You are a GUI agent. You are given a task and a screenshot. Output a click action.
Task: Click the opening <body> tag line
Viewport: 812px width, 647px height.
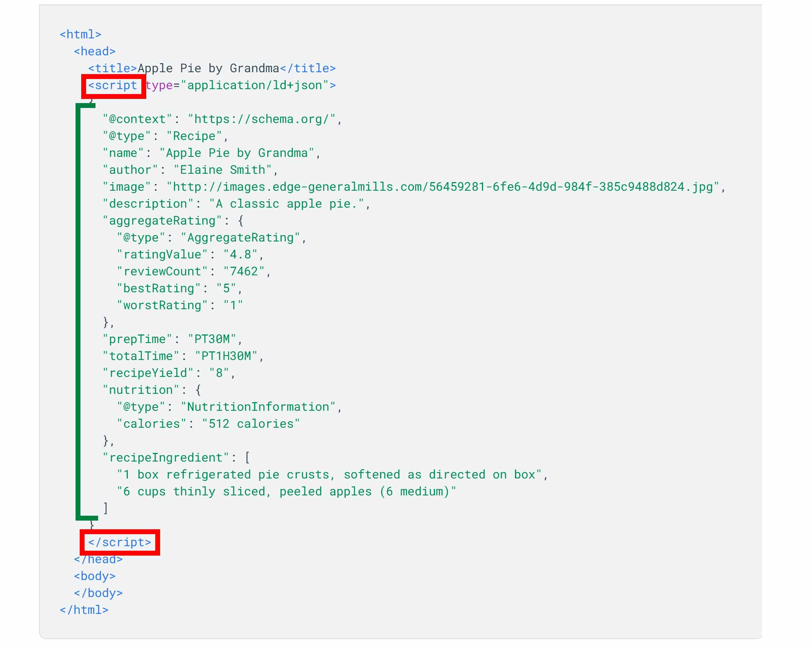click(x=94, y=577)
